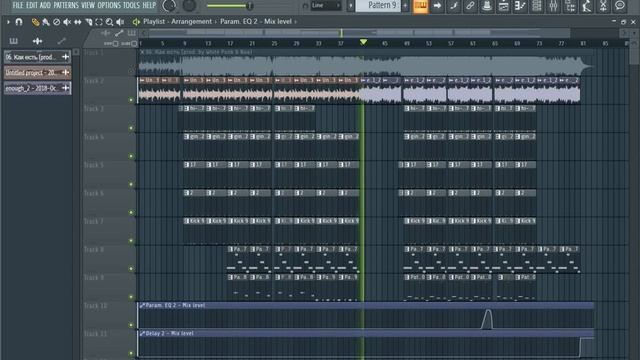Open the PATTERNS menu

pyautogui.click(x=66, y=5)
